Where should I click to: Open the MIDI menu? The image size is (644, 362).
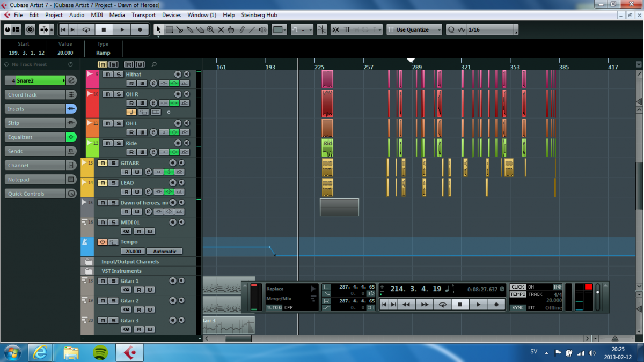click(x=97, y=15)
